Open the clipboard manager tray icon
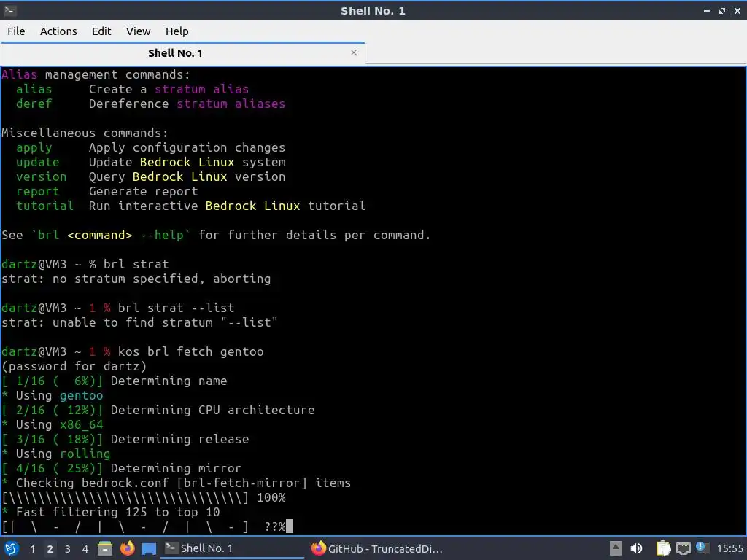 point(663,548)
